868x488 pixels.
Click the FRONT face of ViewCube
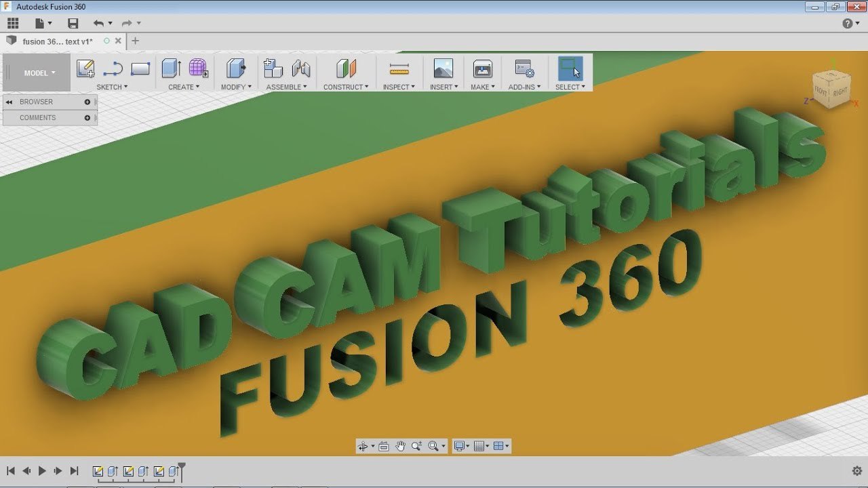tap(822, 91)
